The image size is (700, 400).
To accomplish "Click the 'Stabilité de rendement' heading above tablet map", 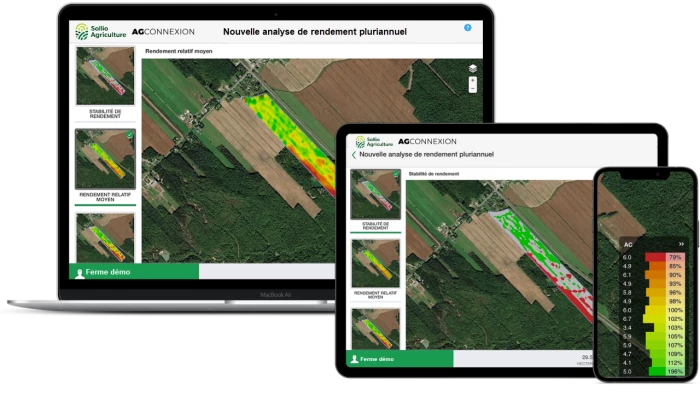I will tap(434, 174).
